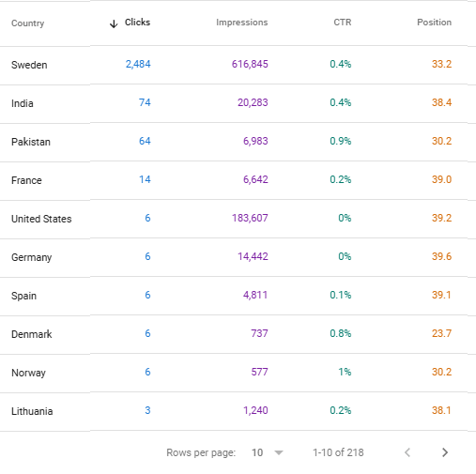Click France's 14 clicks value
The height and width of the screenshot is (474, 476).
click(145, 179)
